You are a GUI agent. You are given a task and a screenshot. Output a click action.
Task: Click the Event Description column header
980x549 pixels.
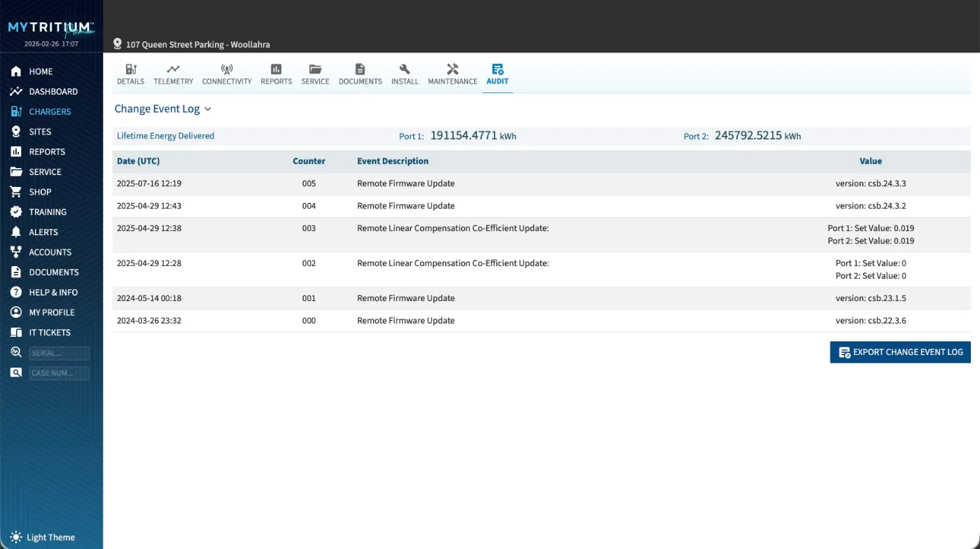click(393, 161)
